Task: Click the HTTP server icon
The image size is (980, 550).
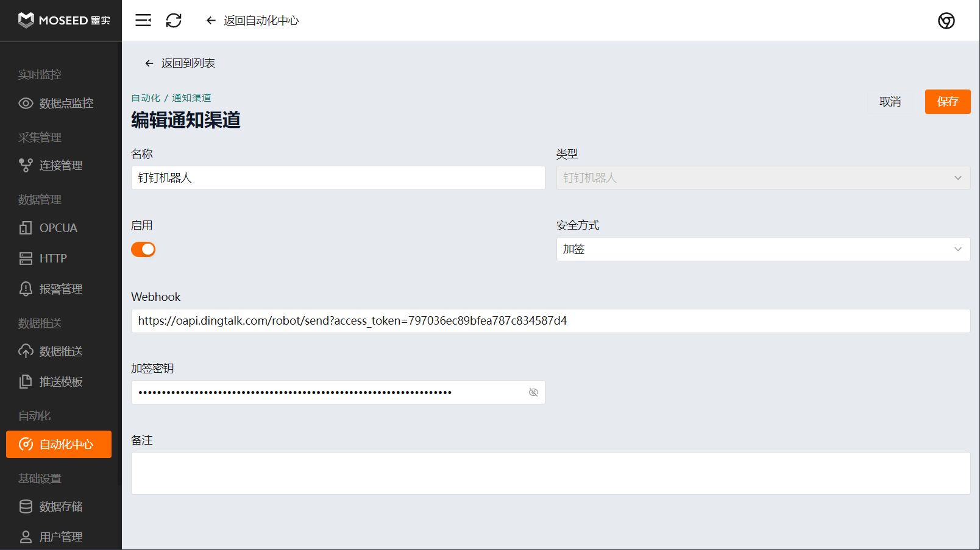Action: click(26, 258)
